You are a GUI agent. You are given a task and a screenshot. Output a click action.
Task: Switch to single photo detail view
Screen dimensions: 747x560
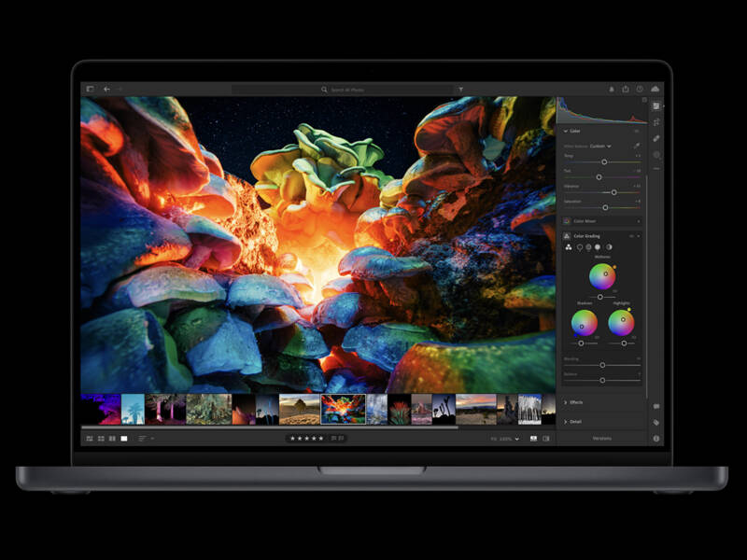(123, 438)
